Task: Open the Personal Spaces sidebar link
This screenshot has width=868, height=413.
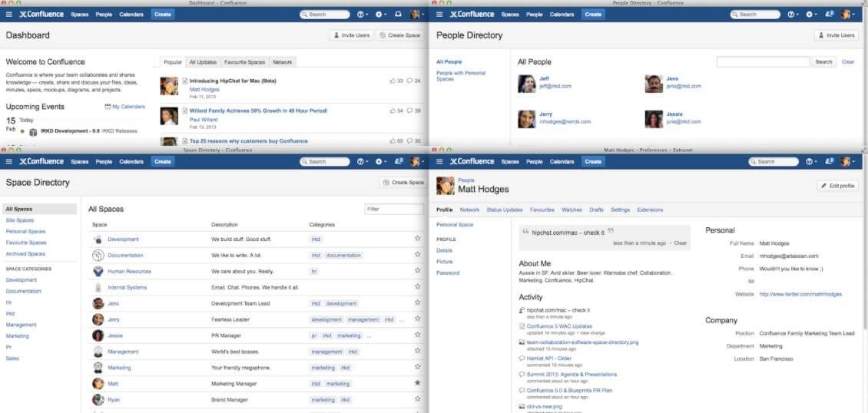Action: 25,232
